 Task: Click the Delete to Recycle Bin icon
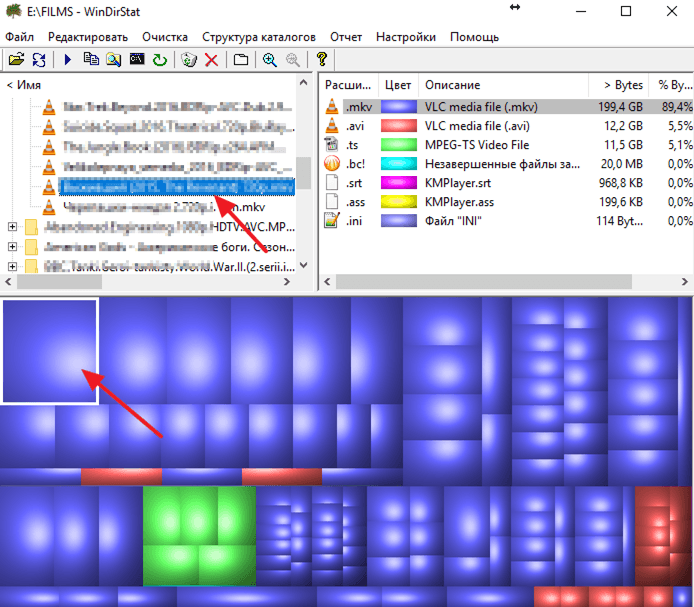[x=188, y=61]
